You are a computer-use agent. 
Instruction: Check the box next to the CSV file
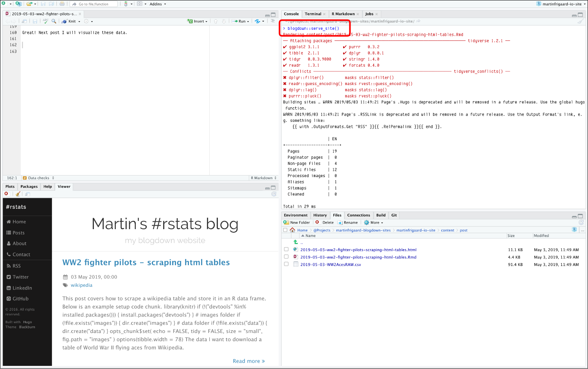286,264
